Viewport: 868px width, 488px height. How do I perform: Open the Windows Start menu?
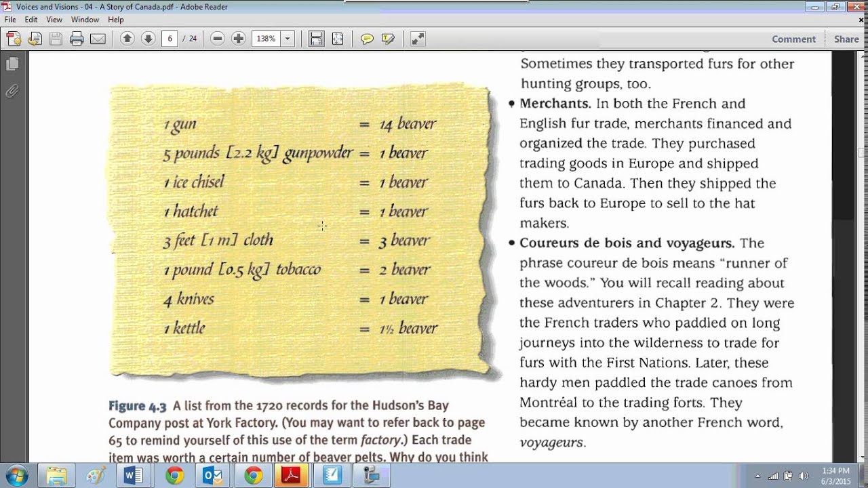(16, 475)
